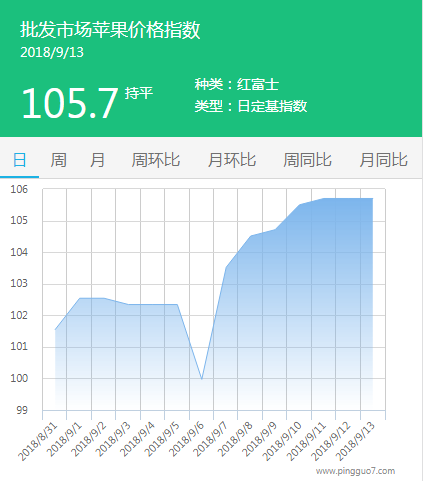Image resolution: width=423 pixels, height=481 pixels.
Task: Click the y-axis label 105
Action: (x=19, y=220)
